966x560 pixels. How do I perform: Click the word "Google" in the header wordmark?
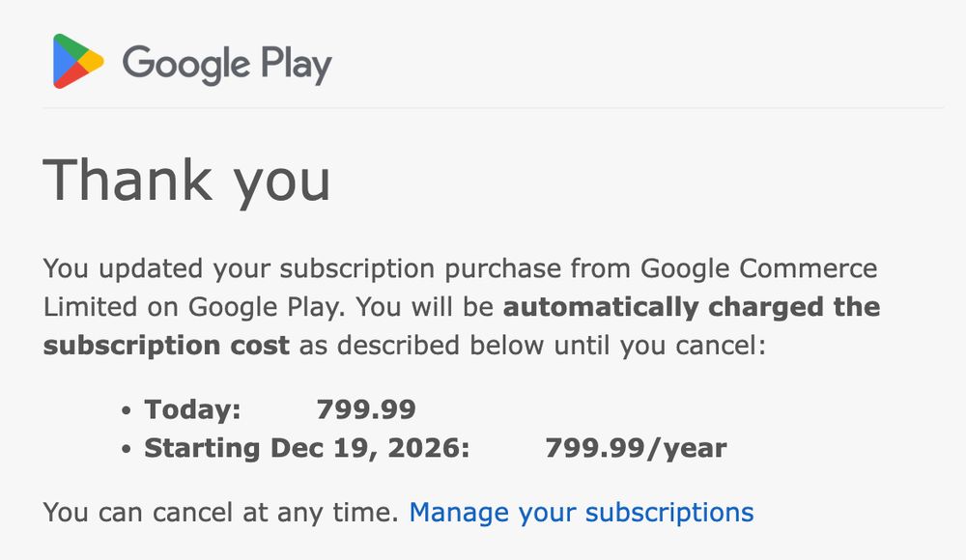click(186, 63)
